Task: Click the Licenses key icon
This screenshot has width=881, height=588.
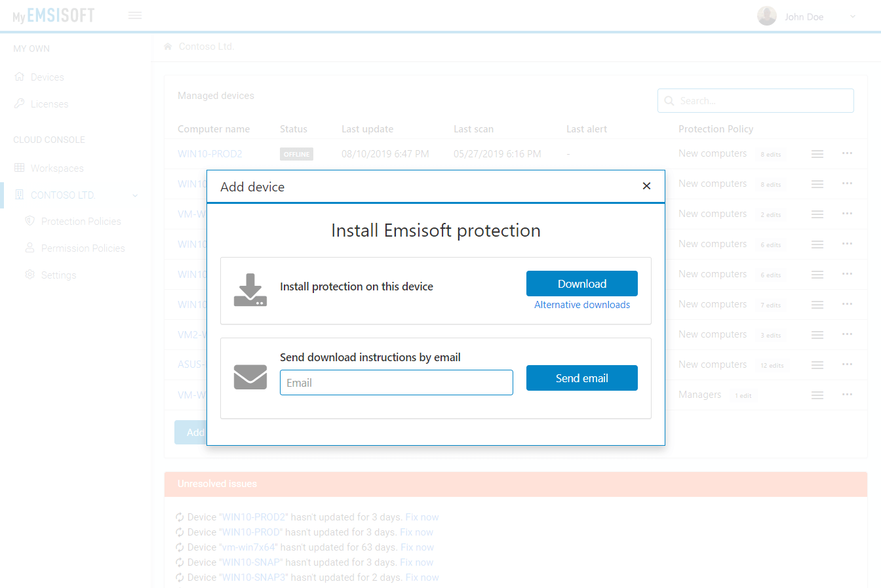Action: [19, 104]
